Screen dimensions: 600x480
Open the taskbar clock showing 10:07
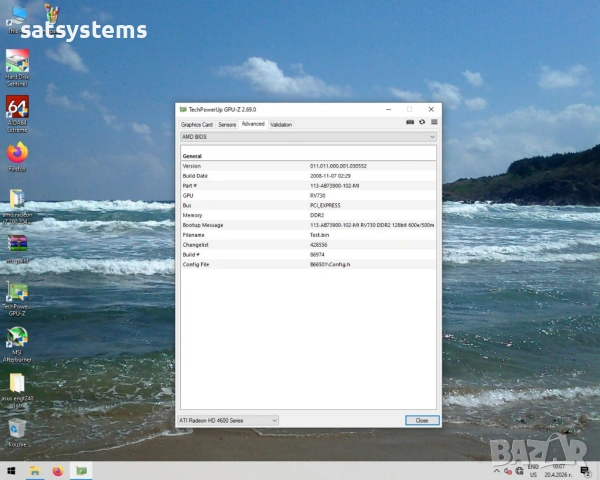(559, 471)
